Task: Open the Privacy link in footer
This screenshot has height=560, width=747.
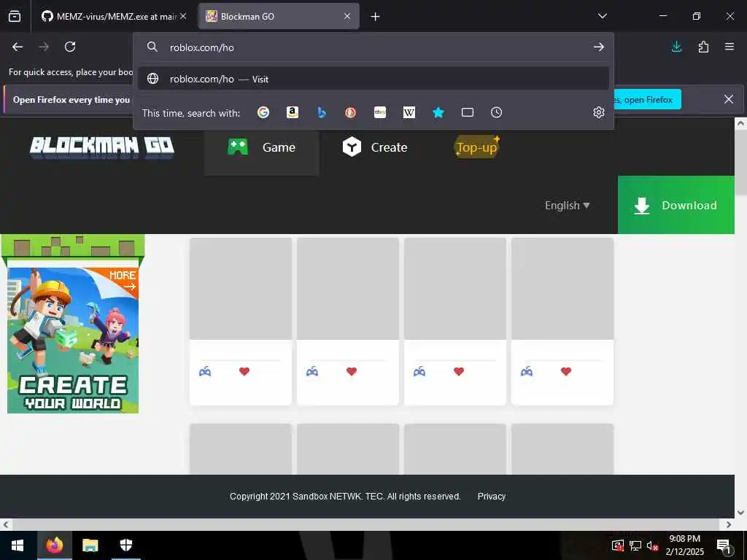Action: (491, 496)
